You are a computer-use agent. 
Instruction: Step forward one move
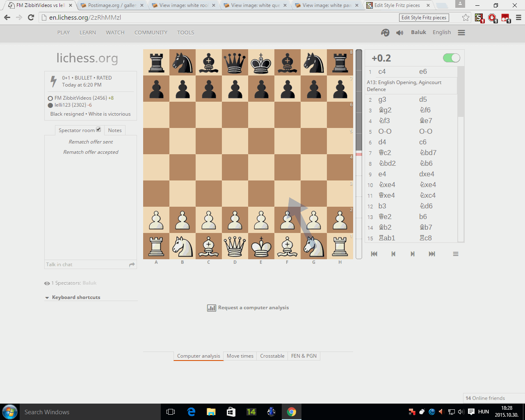[x=413, y=254]
